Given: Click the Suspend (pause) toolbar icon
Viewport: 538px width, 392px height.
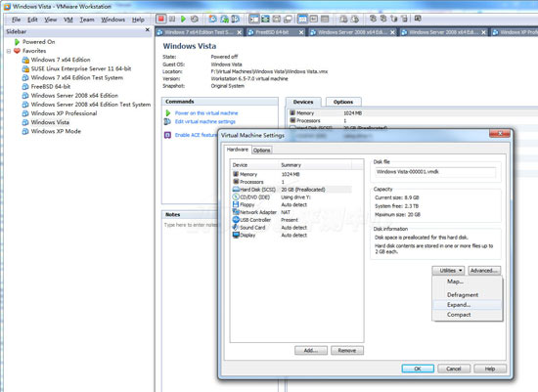Looking at the screenshot, I should click(x=172, y=19).
